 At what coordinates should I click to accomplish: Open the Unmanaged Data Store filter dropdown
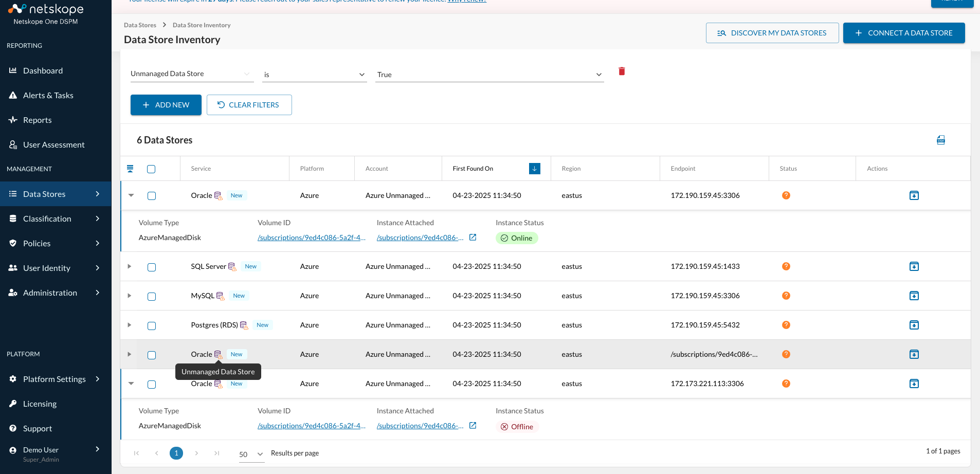point(192,74)
